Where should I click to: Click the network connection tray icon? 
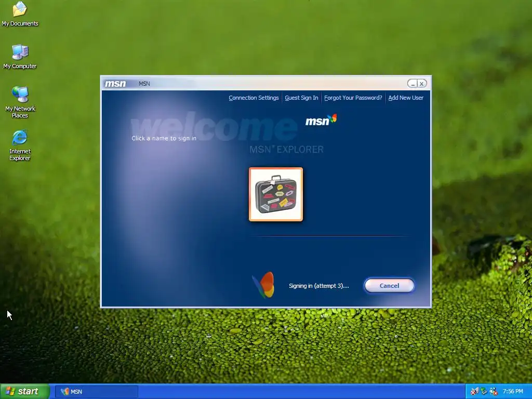pos(484,392)
